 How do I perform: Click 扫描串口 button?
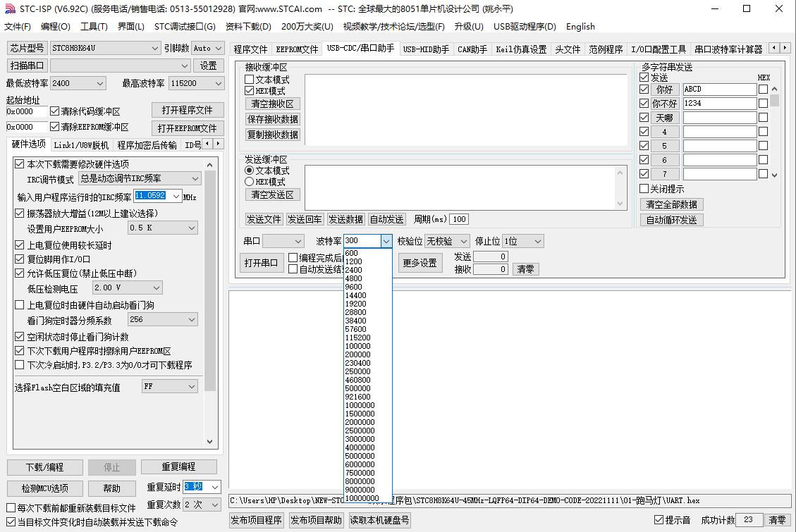point(27,66)
